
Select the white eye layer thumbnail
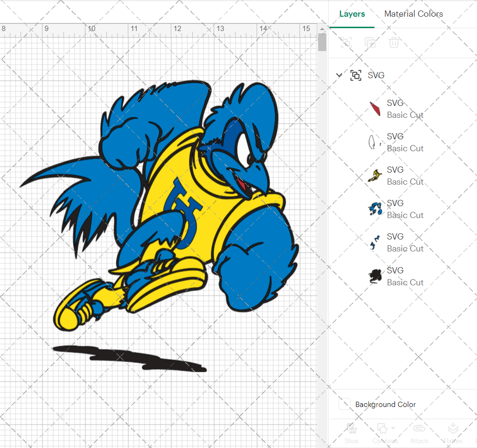pos(374,142)
